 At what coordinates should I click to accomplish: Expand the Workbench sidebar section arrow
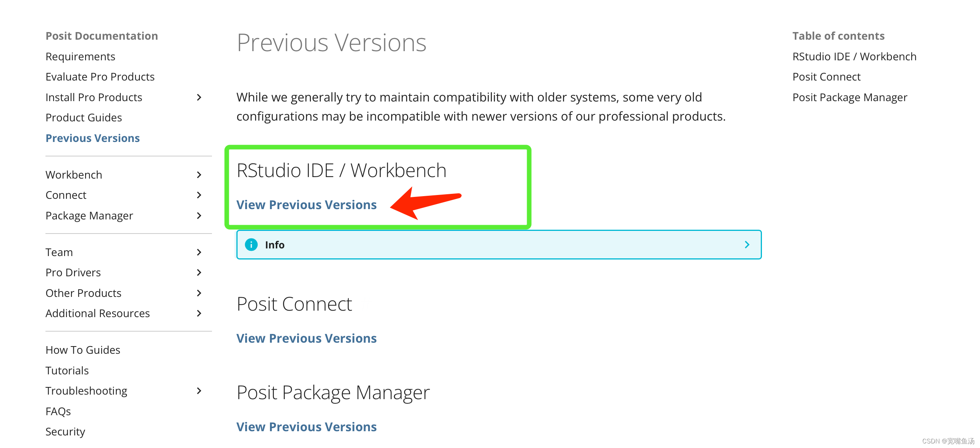199,175
